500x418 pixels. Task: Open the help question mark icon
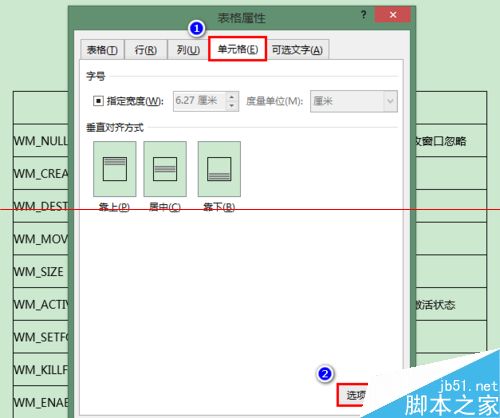[363, 15]
